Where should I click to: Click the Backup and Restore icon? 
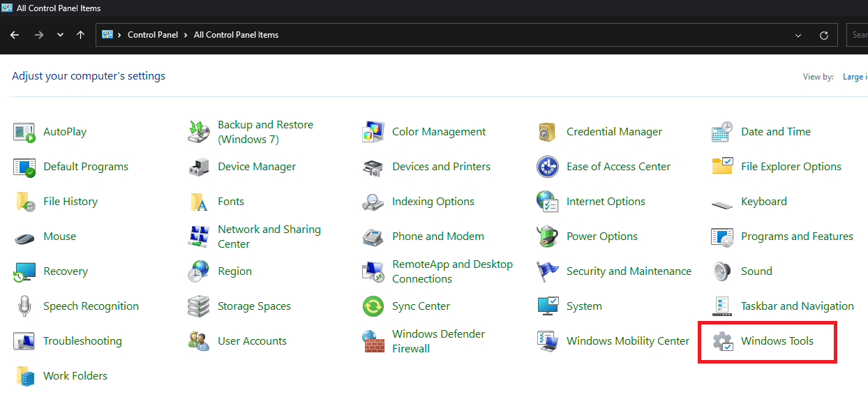click(x=199, y=132)
